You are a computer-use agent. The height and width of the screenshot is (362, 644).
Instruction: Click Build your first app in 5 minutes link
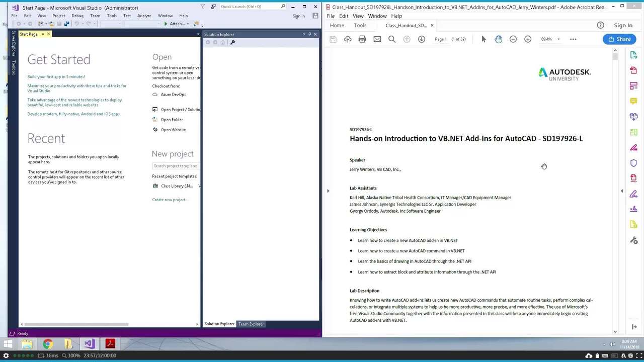(x=56, y=77)
